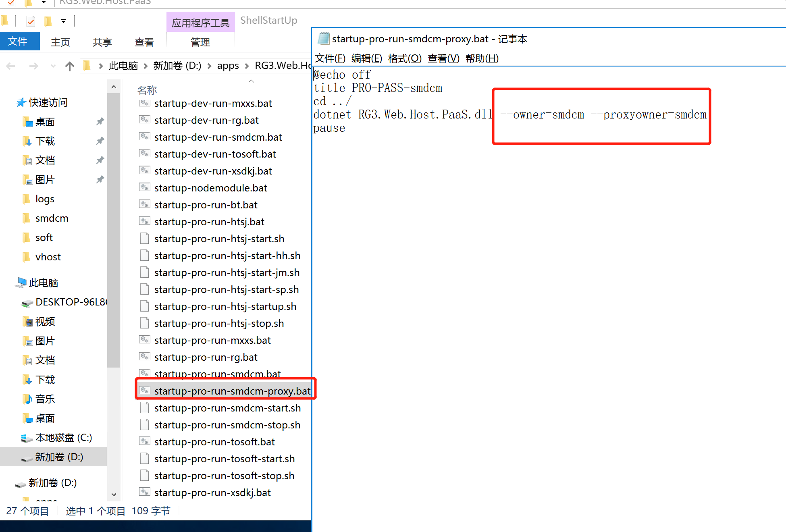This screenshot has width=786, height=532.
Task: Click the properties checkmark icon in quick toolbar
Action: pos(31,21)
